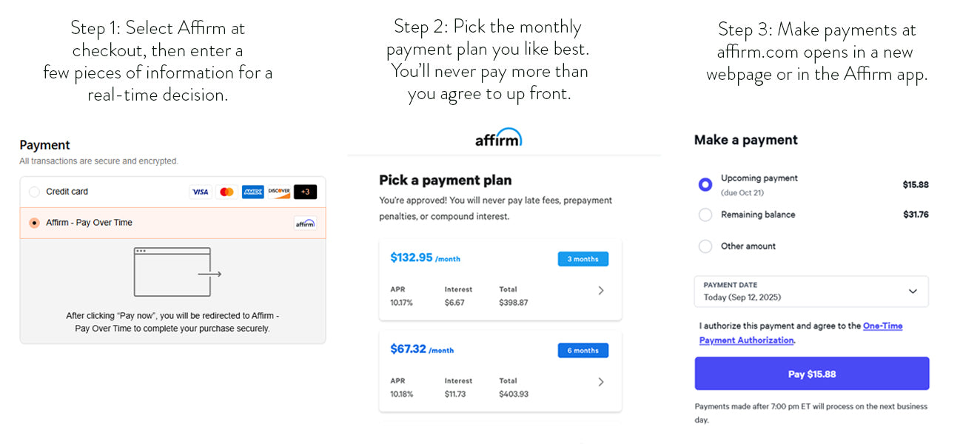Select the Credit card radio button
Viewport: 980px width, 444px height.
[x=34, y=192]
